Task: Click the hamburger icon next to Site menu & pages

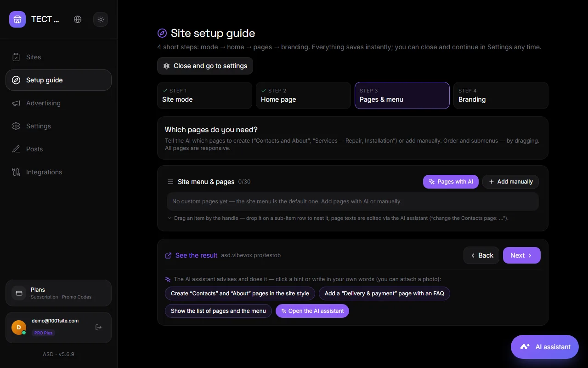Action: point(170,182)
